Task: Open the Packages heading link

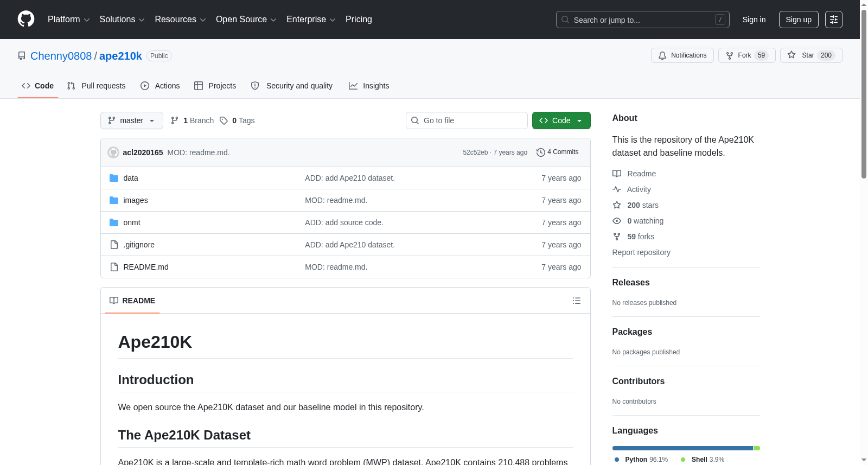Action: 632,332
